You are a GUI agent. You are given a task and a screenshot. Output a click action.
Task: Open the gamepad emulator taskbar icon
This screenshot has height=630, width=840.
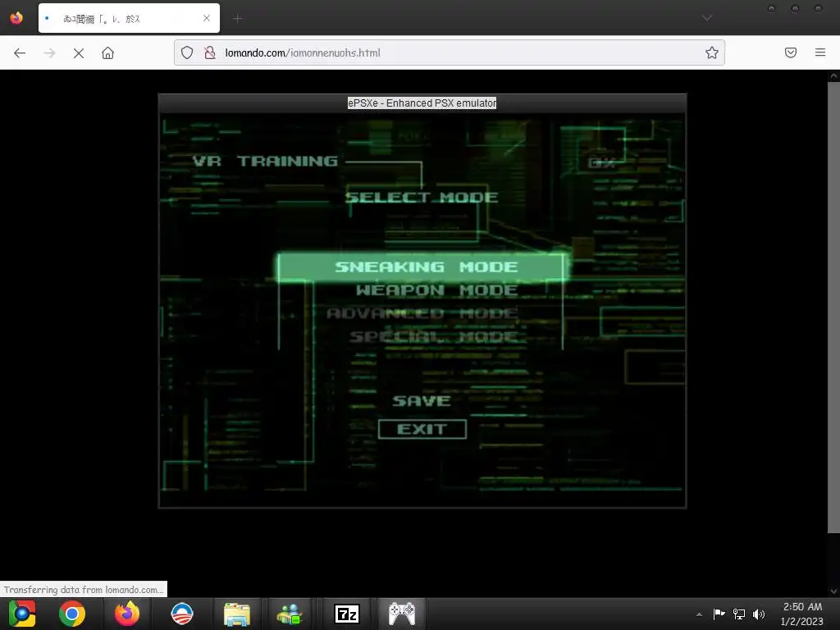[402, 614]
